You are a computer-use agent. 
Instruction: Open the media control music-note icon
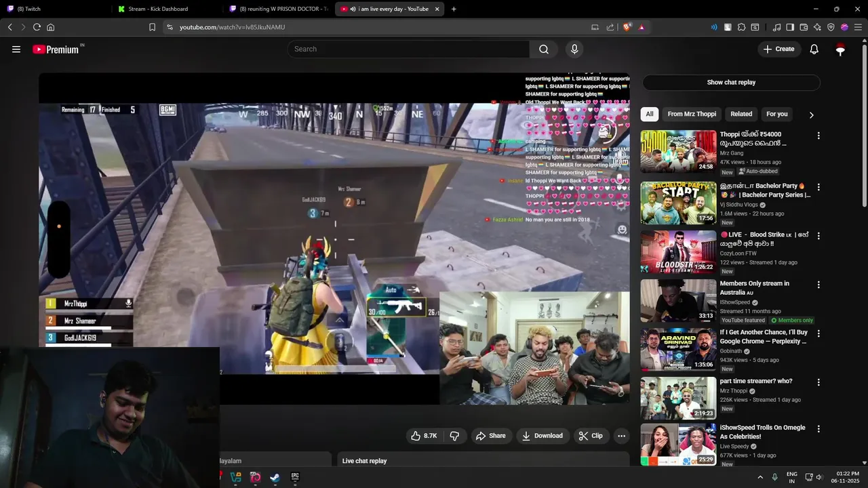776,27
